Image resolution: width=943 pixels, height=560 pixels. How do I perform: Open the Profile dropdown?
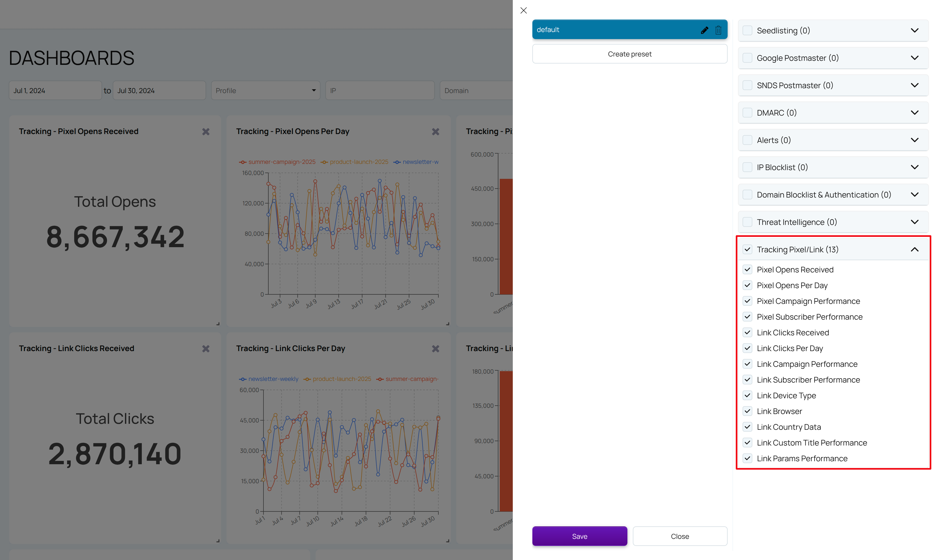[x=265, y=90]
